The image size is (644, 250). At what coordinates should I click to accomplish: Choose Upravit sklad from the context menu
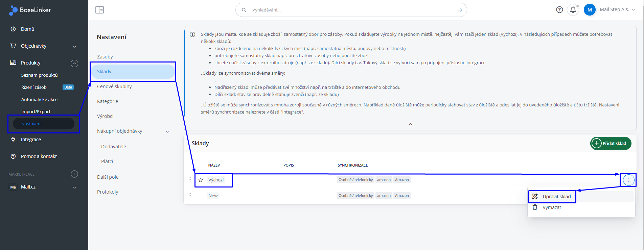[556, 197]
